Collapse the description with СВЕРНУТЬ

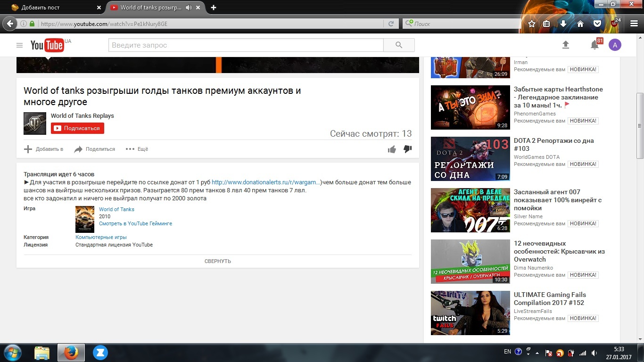(218, 261)
